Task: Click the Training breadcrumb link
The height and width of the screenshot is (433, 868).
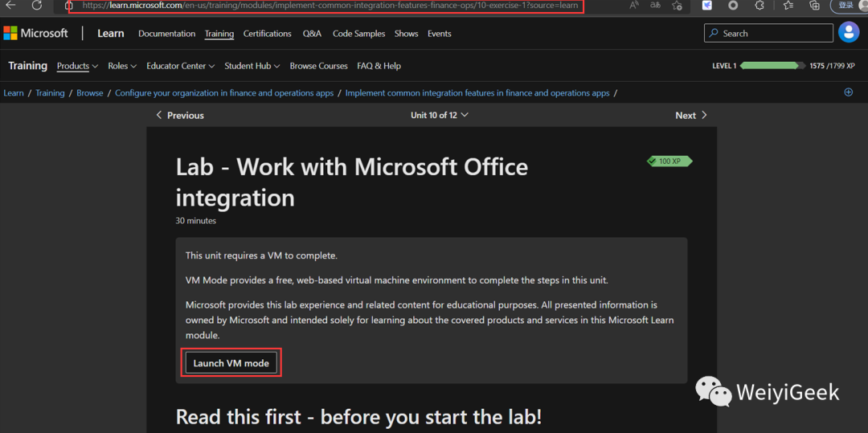Action: (50, 93)
